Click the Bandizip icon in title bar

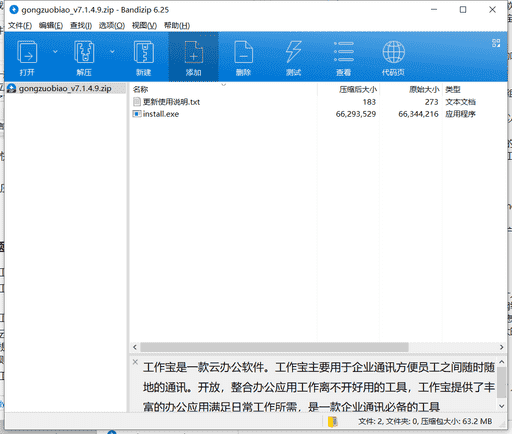pyautogui.click(x=14, y=10)
